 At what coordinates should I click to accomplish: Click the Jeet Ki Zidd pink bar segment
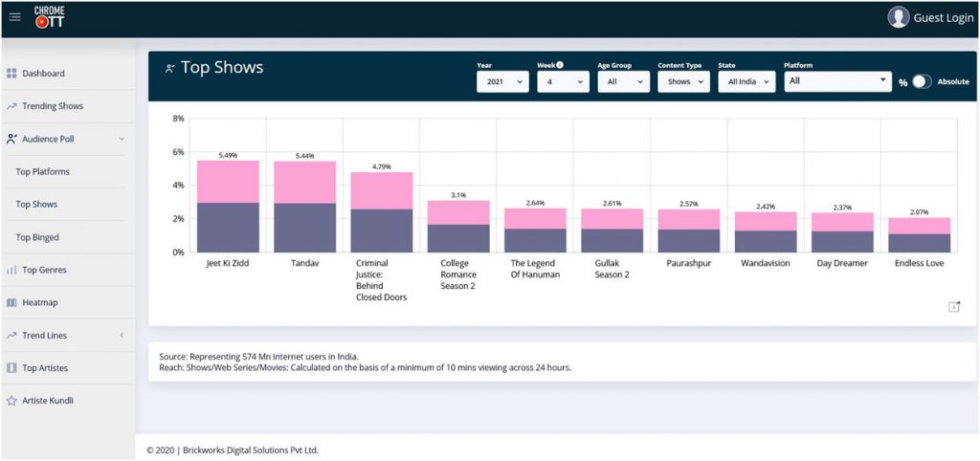tap(228, 182)
